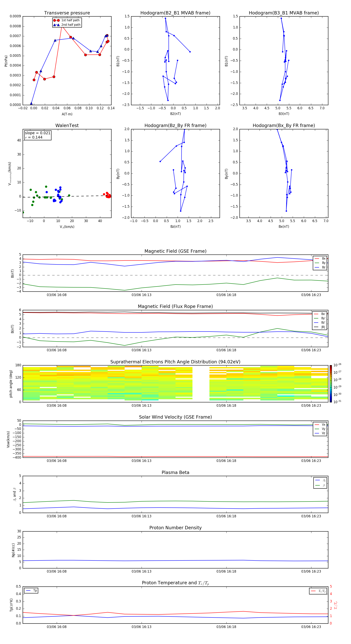Click the red circle marker for 1st half path
Viewport: 351px width, 644px height.
pyautogui.click(x=57, y=20)
